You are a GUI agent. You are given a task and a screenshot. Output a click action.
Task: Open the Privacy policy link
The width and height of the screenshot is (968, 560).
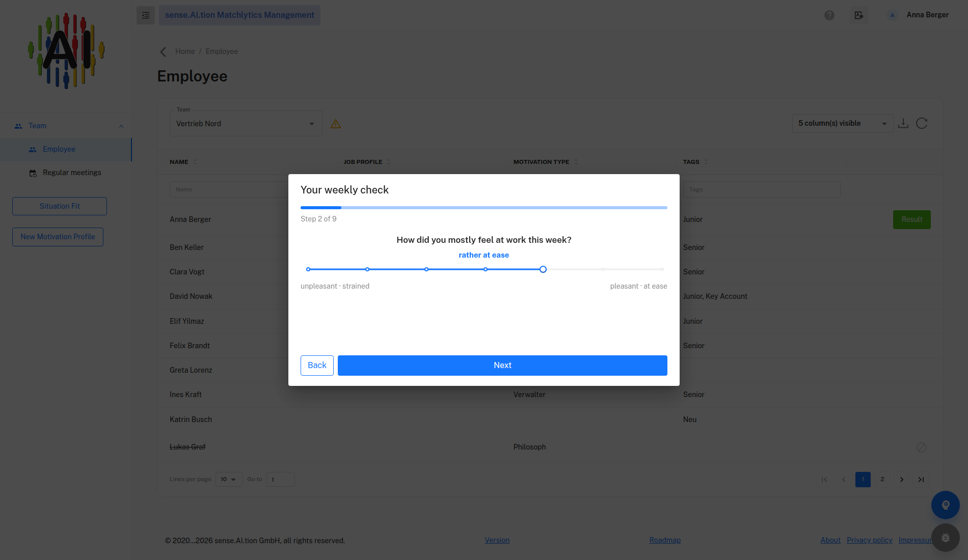click(870, 541)
